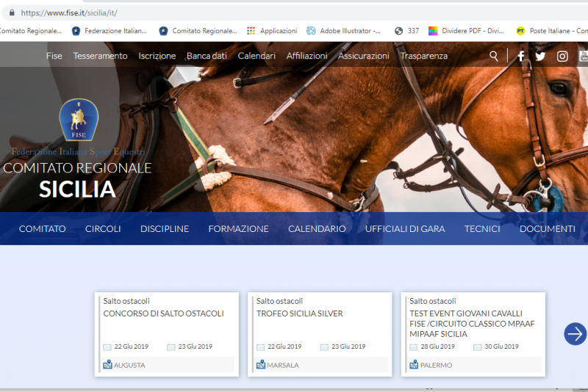The height and width of the screenshot is (392, 588).
Task: Open the Applicazioni bookmark
Action: tap(272, 31)
